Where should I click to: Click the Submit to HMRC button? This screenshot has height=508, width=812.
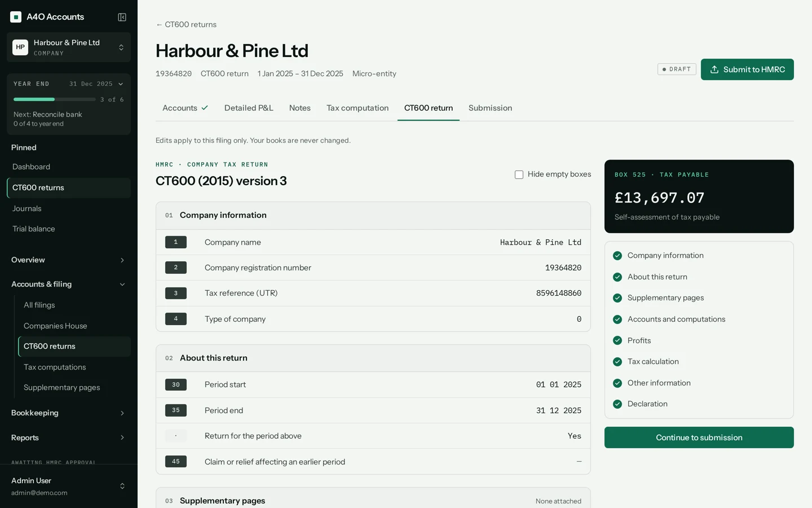(x=747, y=69)
